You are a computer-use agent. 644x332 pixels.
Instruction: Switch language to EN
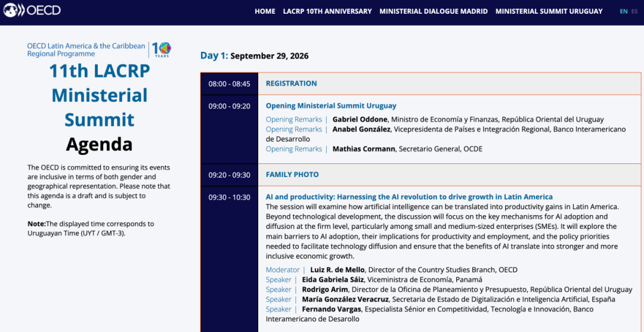[x=624, y=11]
